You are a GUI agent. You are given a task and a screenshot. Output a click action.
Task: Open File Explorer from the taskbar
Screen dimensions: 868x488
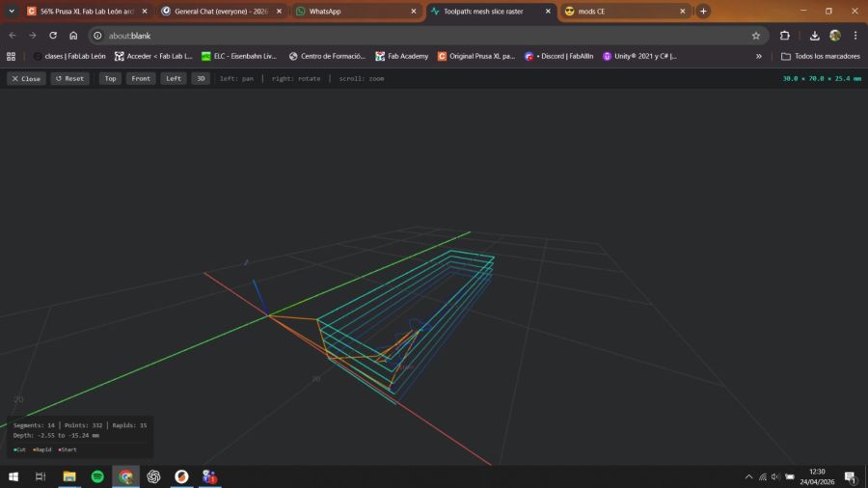point(69,476)
